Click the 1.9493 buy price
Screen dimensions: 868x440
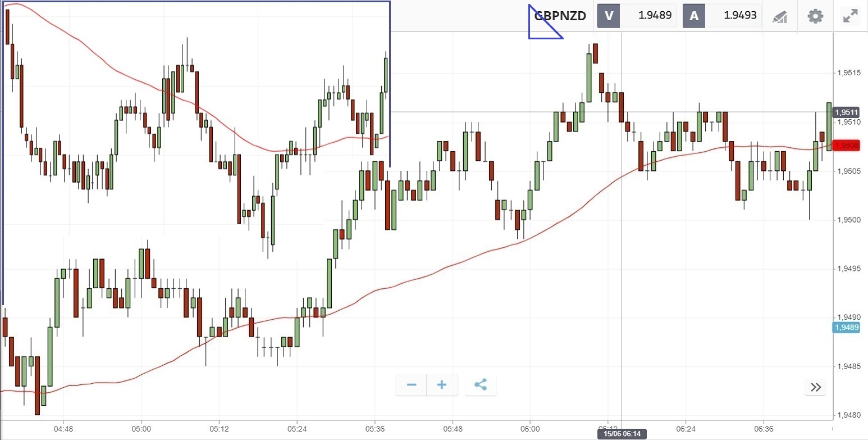click(741, 16)
